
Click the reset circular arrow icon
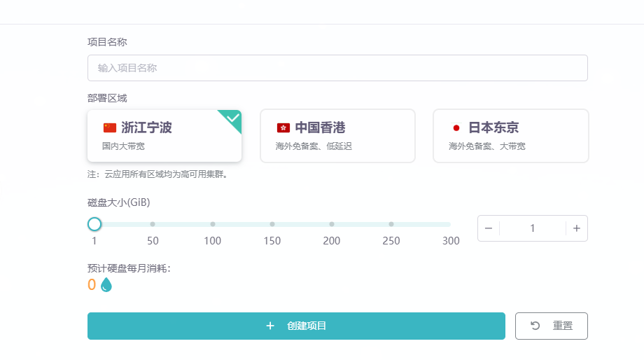tap(535, 326)
